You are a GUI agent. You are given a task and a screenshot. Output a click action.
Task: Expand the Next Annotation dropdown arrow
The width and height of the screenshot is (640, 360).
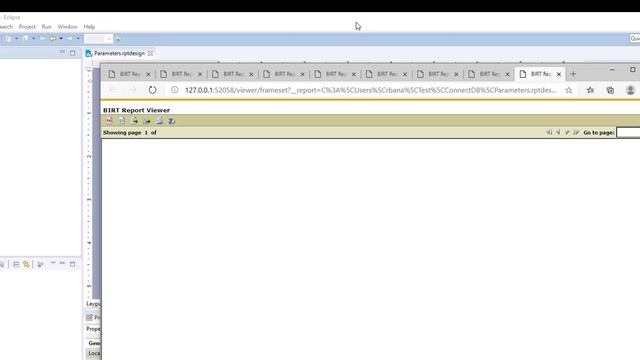coord(16,38)
